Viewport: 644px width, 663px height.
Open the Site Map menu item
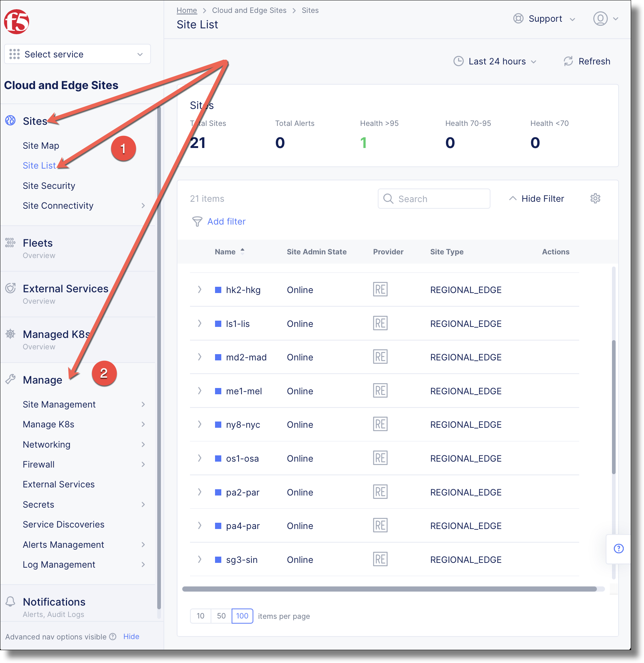pyautogui.click(x=41, y=145)
